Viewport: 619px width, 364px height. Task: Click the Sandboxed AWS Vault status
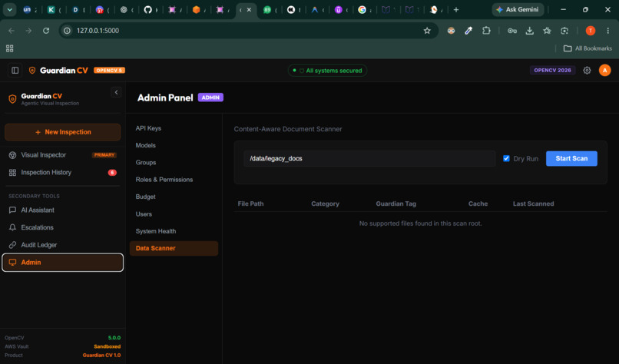pos(107,346)
